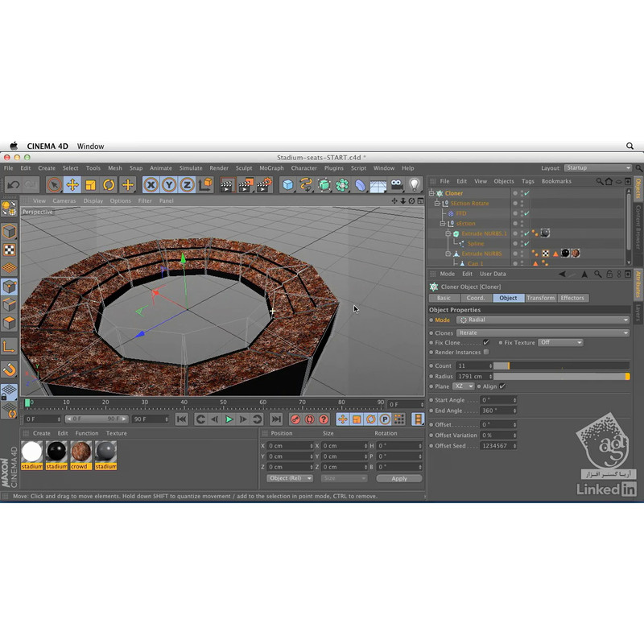Select the Move tool in the toolbar
The image size is (644, 644).
[72, 185]
